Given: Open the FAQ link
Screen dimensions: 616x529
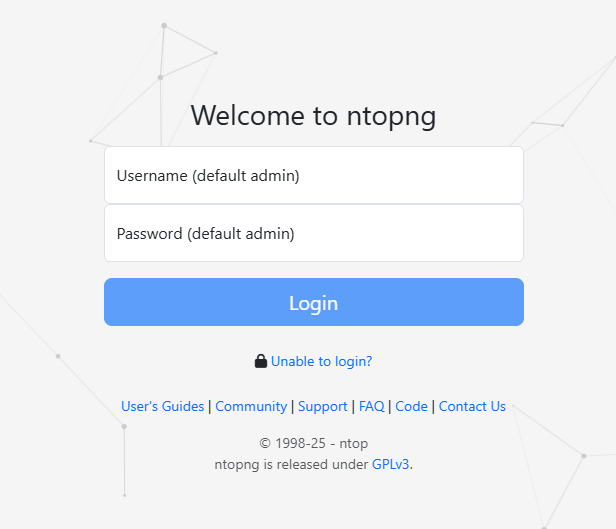Looking at the screenshot, I should click(371, 406).
